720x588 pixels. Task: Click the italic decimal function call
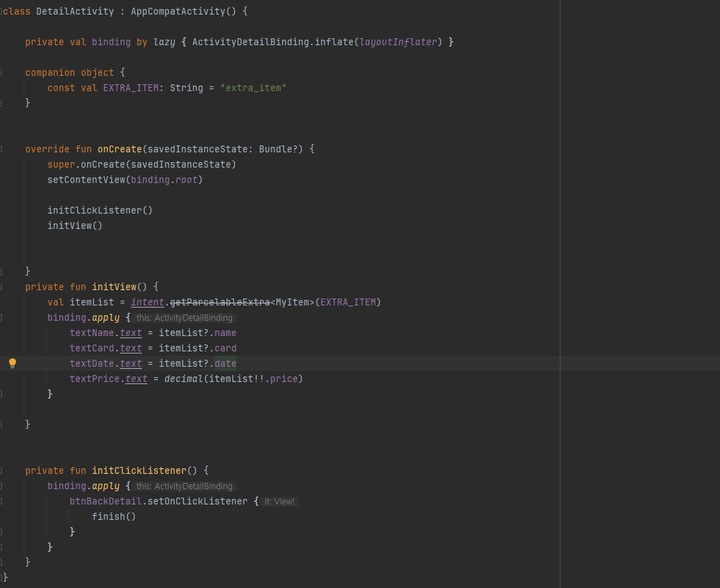(184, 379)
